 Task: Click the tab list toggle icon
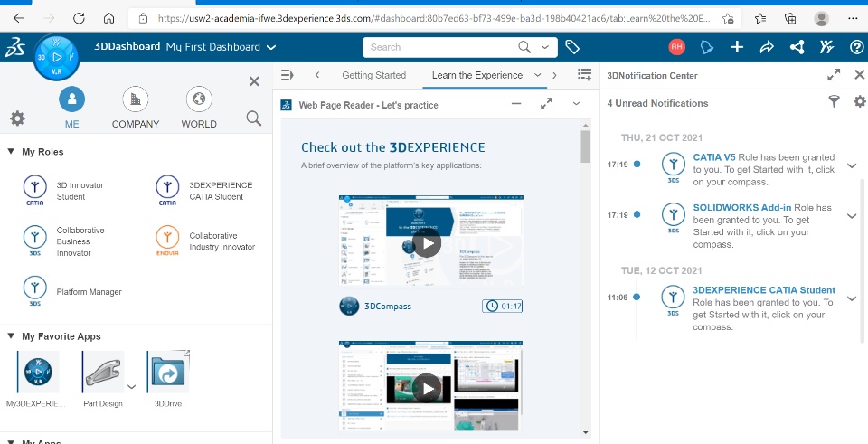coord(288,75)
